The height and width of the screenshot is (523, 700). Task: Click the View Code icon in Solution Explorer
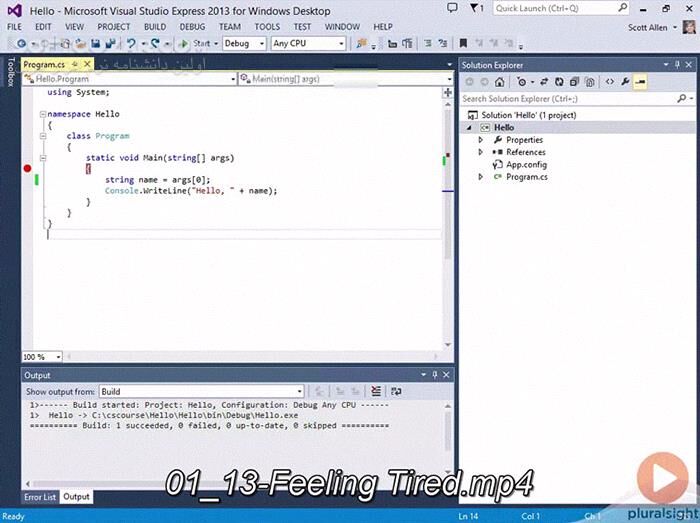tap(609, 82)
